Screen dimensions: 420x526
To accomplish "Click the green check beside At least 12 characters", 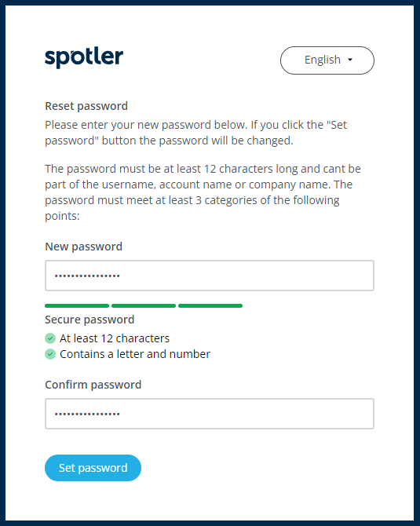I will [x=50, y=338].
